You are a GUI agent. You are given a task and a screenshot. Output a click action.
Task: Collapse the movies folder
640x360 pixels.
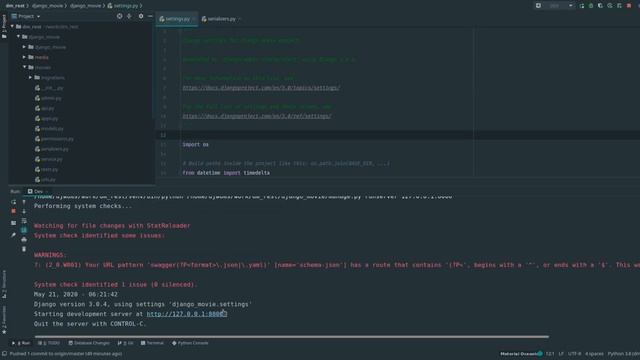(x=24, y=67)
